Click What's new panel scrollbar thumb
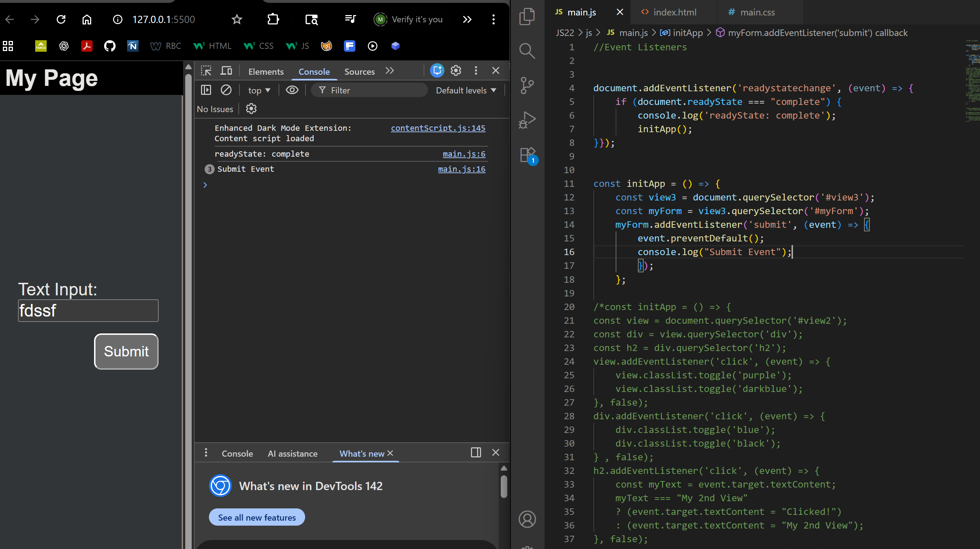The image size is (980, 549). 504,486
